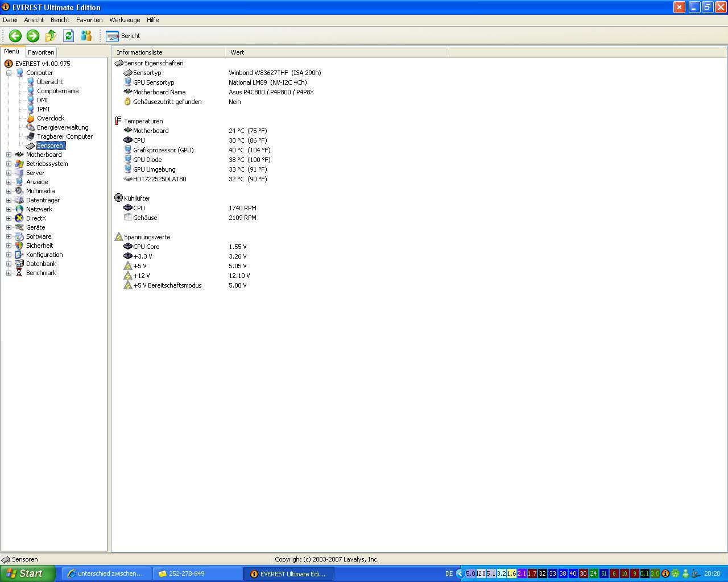Open the Hilfe menu

pos(152,20)
